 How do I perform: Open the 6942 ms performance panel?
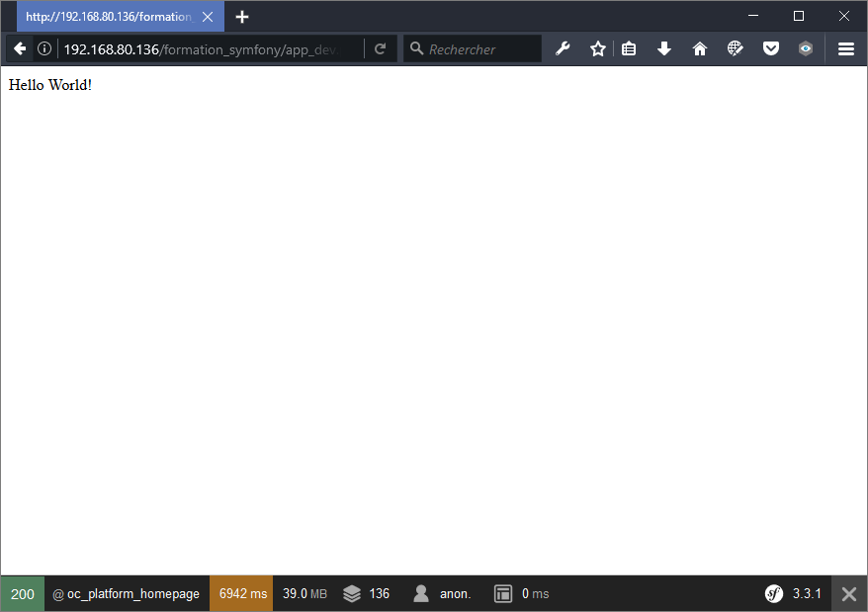pyautogui.click(x=241, y=594)
